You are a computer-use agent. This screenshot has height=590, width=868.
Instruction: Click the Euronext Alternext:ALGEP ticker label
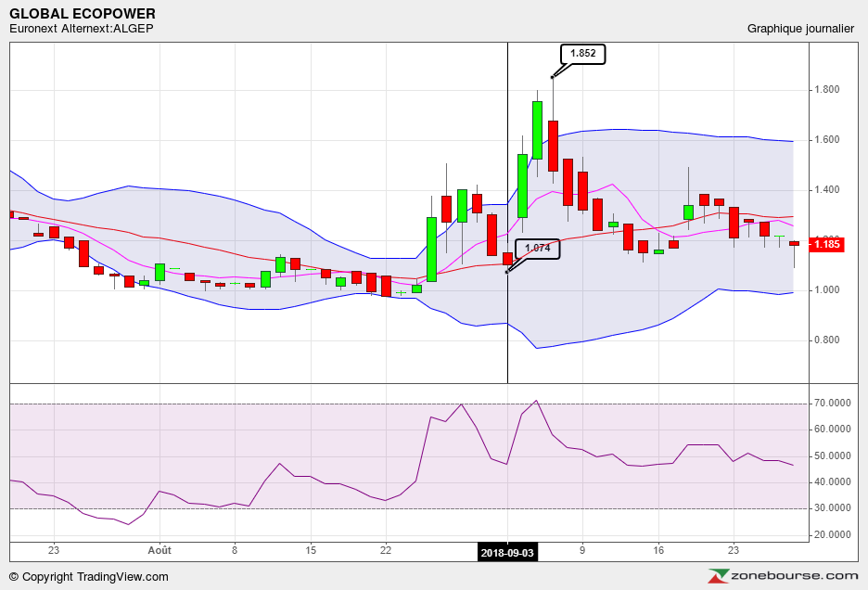[x=82, y=29]
